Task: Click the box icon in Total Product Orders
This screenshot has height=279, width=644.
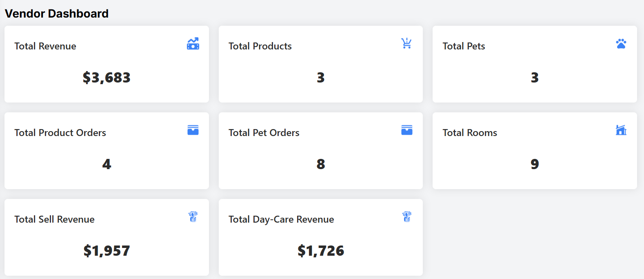Action: pyautogui.click(x=193, y=130)
